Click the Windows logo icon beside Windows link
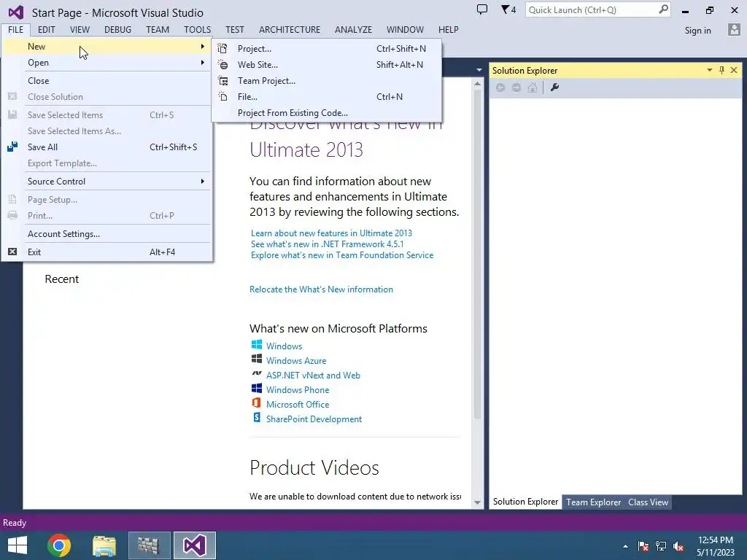The image size is (747, 560). [256, 344]
